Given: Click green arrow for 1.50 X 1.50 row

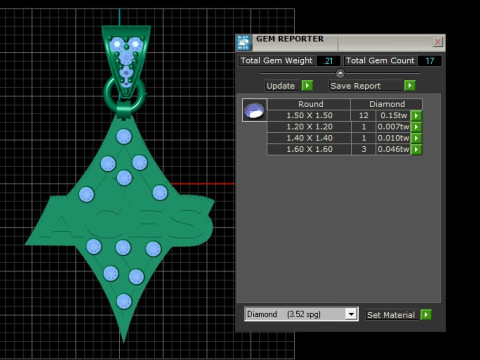Looking at the screenshot, I should click(x=416, y=115).
